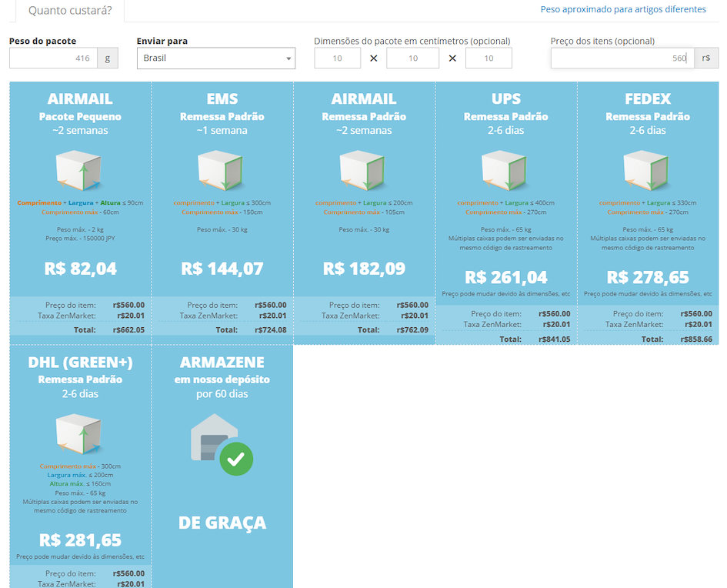The height and width of the screenshot is (588, 727).
Task: Select the FEDEX shipping heading
Action: [648, 99]
